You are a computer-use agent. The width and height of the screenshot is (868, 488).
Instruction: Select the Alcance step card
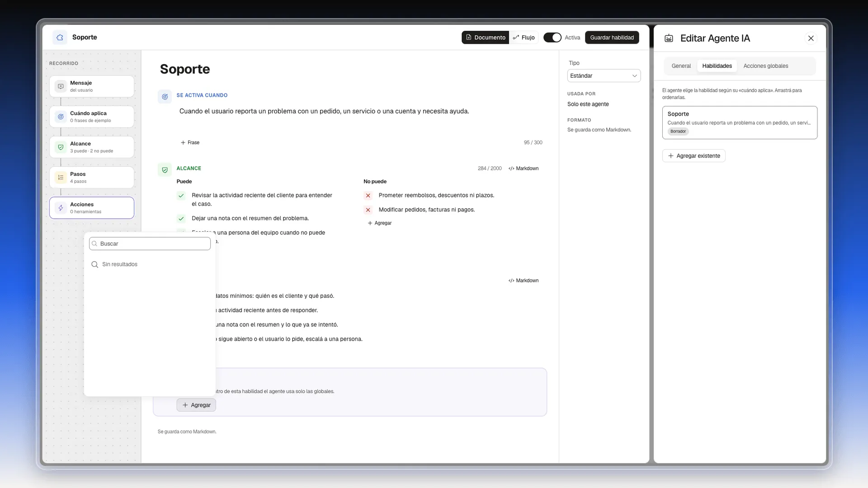pyautogui.click(x=92, y=147)
